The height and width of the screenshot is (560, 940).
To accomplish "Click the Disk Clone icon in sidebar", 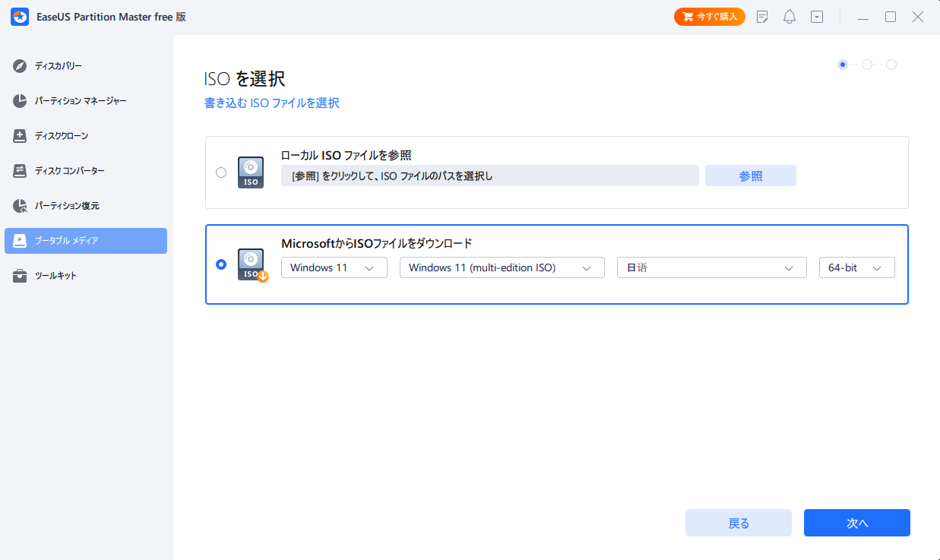I will tap(21, 136).
